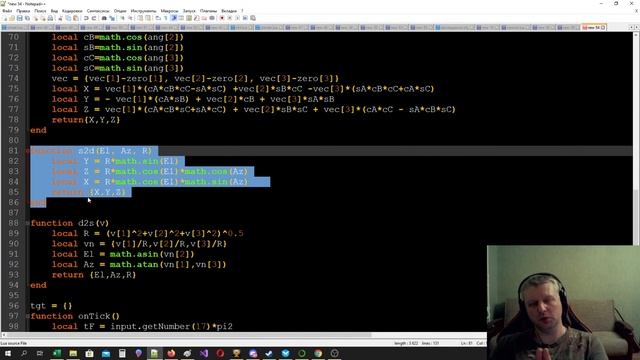Open the Document Map toolbar icon
The image size is (640, 360).
(x=189, y=18)
